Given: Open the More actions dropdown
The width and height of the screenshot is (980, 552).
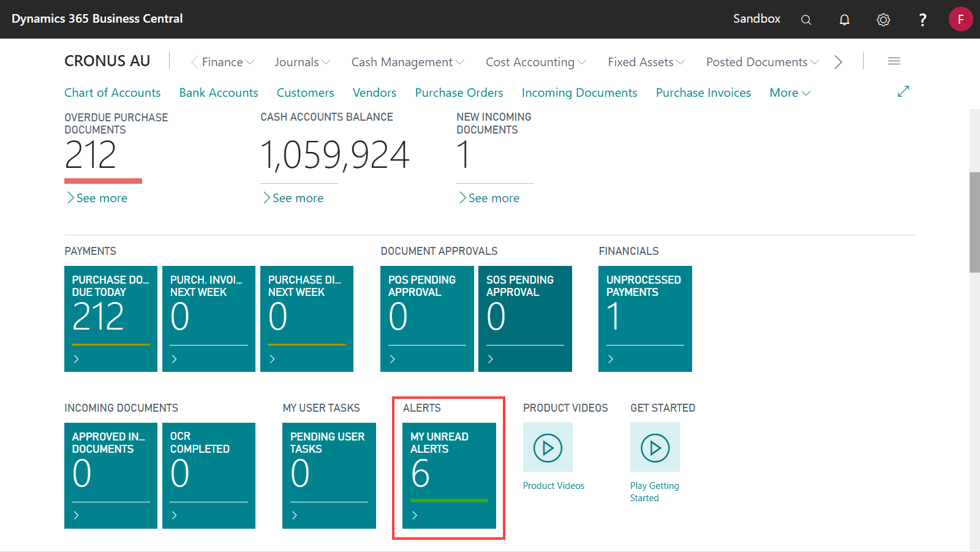Looking at the screenshot, I should click(790, 93).
